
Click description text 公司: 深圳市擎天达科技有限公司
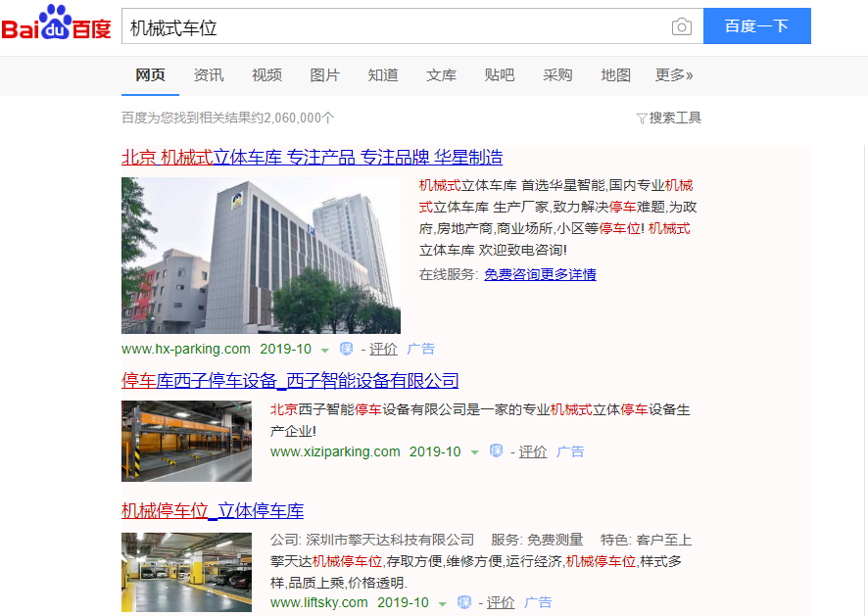pos(372,540)
